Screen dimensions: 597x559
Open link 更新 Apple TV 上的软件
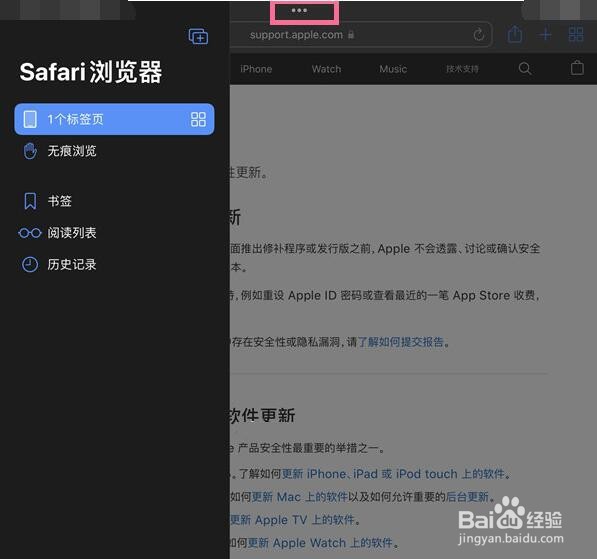click(292, 520)
